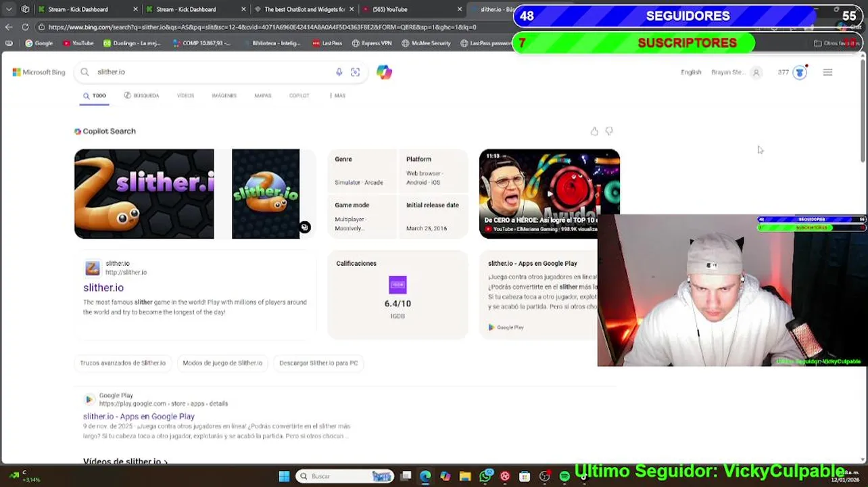
Task: Open the square slither.io icon image
Action: [x=266, y=194]
